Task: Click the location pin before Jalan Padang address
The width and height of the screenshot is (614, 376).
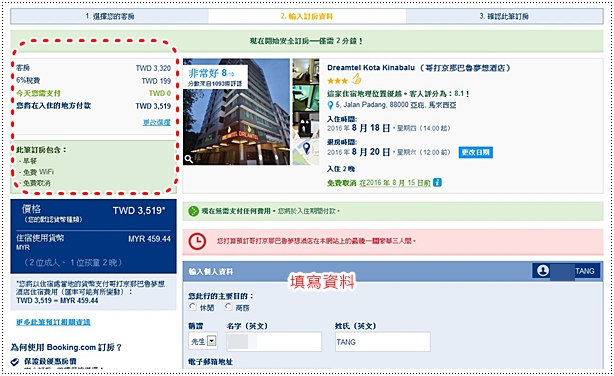Action: click(x=330, y=105)
